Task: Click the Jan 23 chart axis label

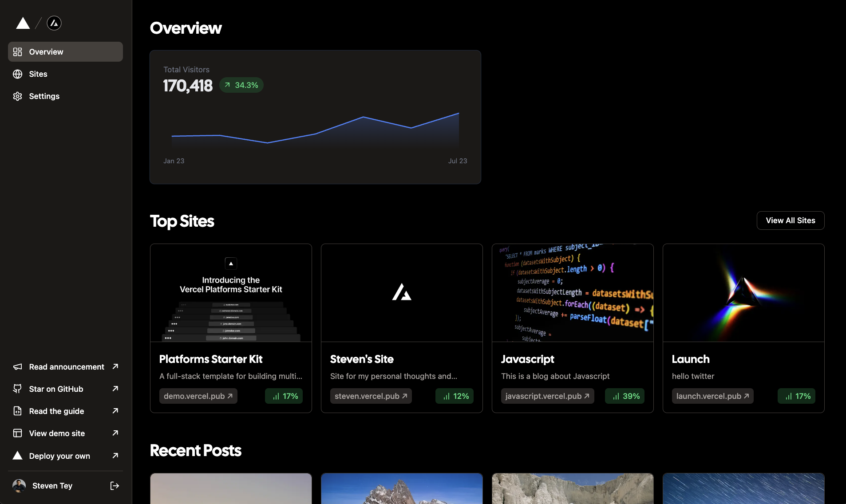Action: point(174,161)
